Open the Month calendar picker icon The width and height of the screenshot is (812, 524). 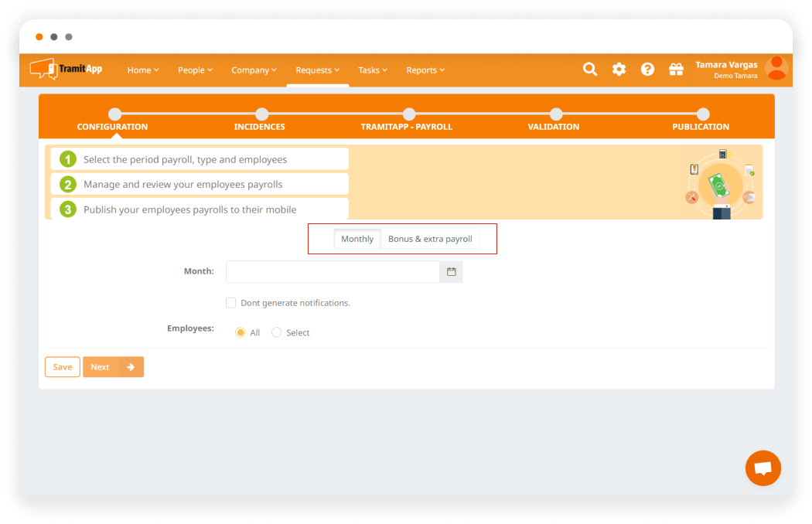coord(452,272)
